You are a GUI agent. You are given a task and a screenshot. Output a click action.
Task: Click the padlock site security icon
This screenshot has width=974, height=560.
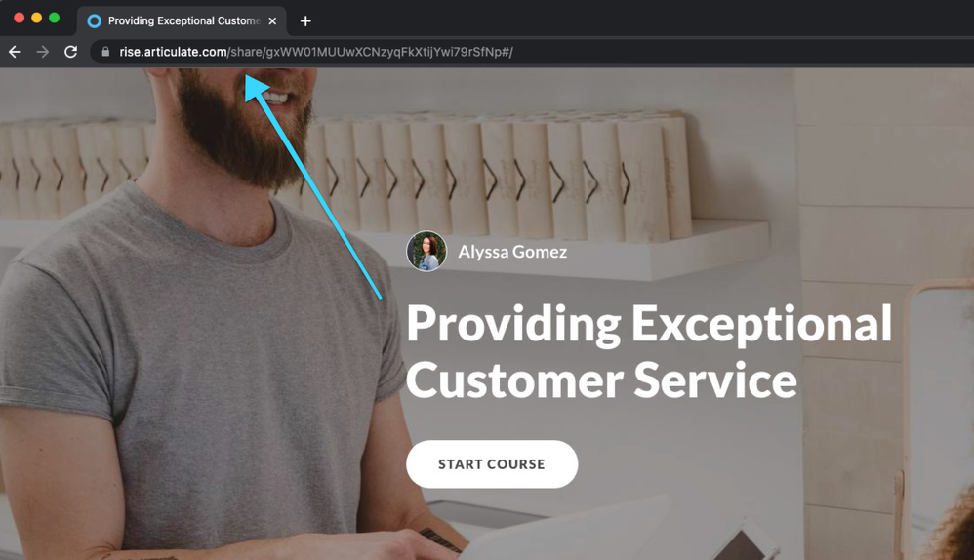(105, 52)
